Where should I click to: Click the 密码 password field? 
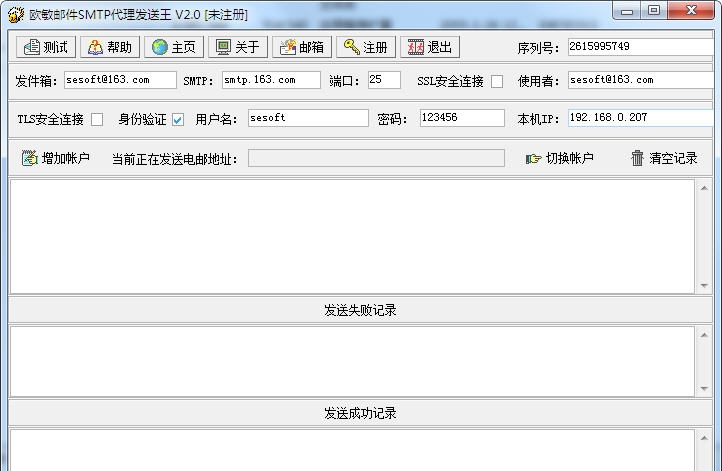[462, 118]
